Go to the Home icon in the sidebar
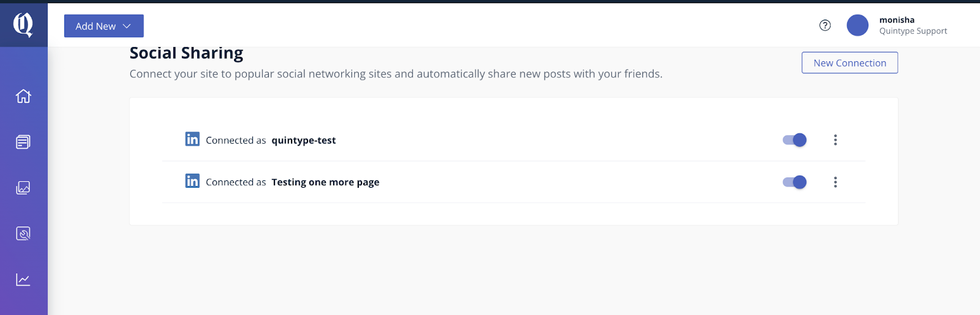 (x=23, y=96)
